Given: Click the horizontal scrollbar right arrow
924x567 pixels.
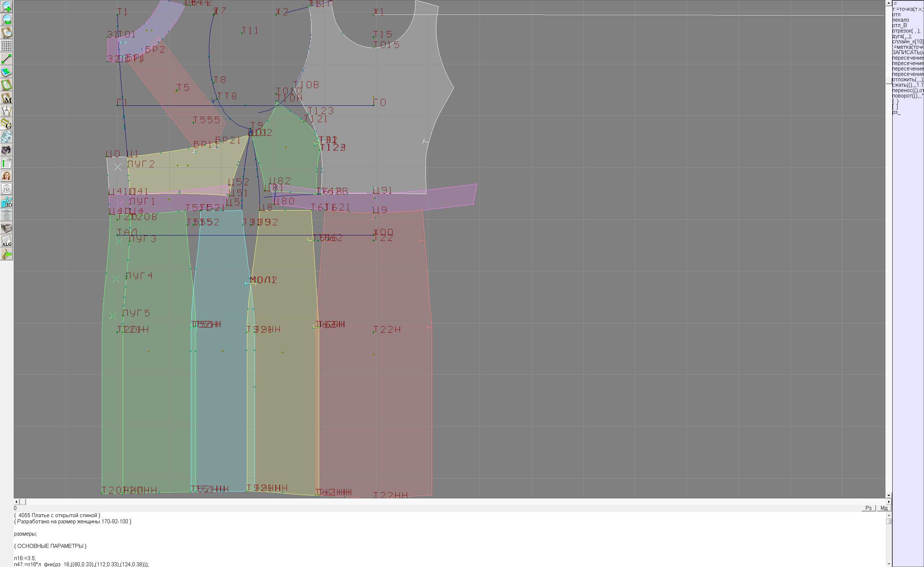Looking at the screenshot, I should tap(888, 502).
